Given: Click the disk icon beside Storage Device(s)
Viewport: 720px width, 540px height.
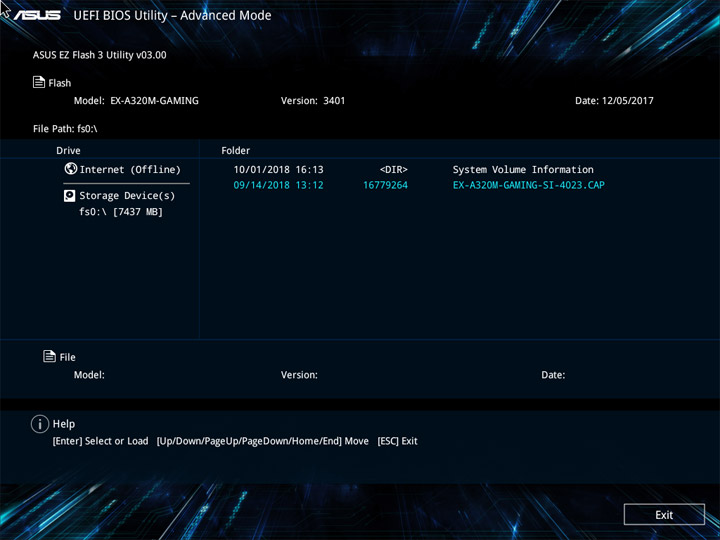Looking at the screenshot, I should pyautogui.click(x=69, y=196).
